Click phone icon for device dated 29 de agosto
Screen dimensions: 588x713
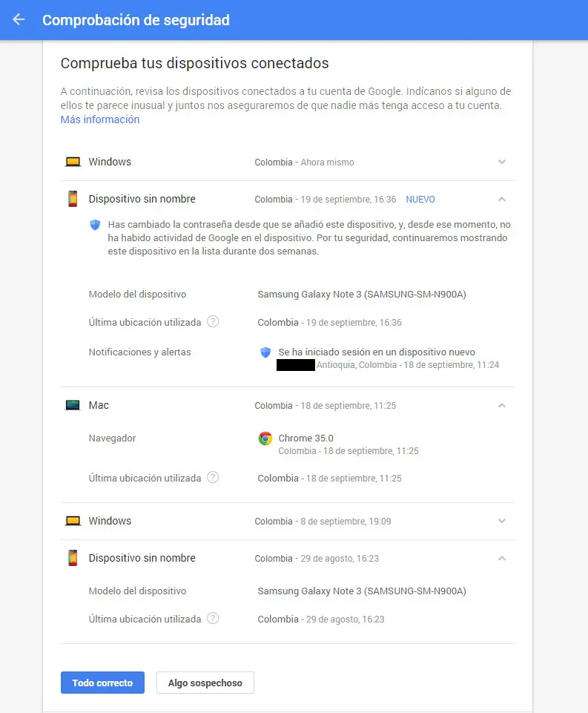coord(73,558)
